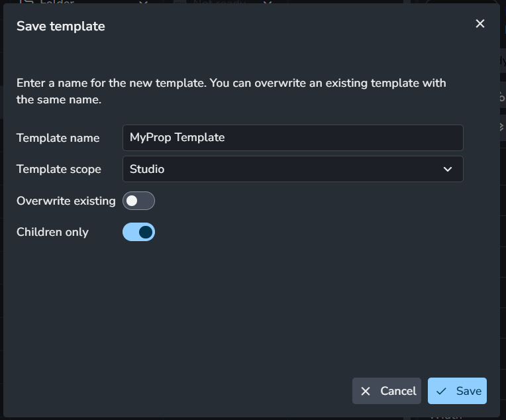Cancel saving the template
Image resolution: width=506 pixels, height=420 pixels.
(387, 391)
